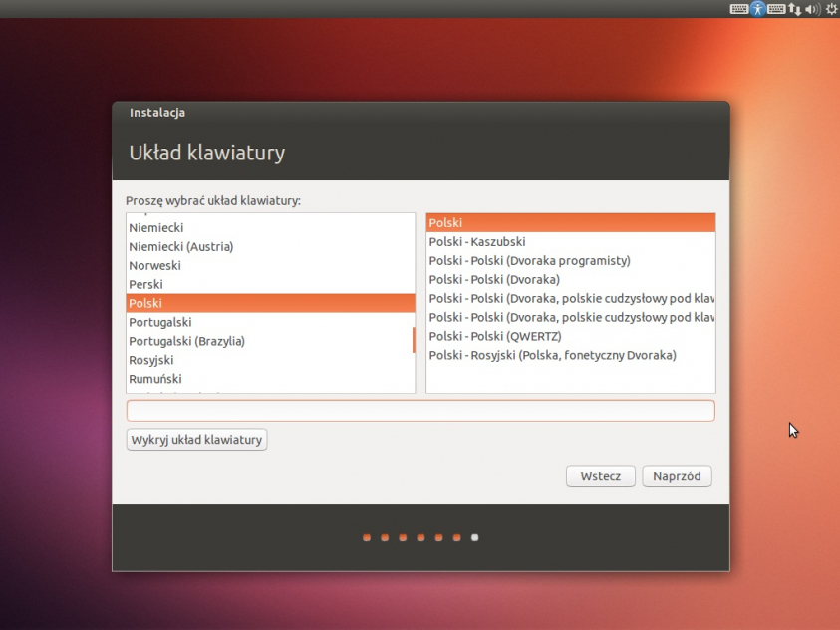Click the second keyboard icon in the system tray
The width and height of the screenshot is (840, 630).
coord(775,9)
